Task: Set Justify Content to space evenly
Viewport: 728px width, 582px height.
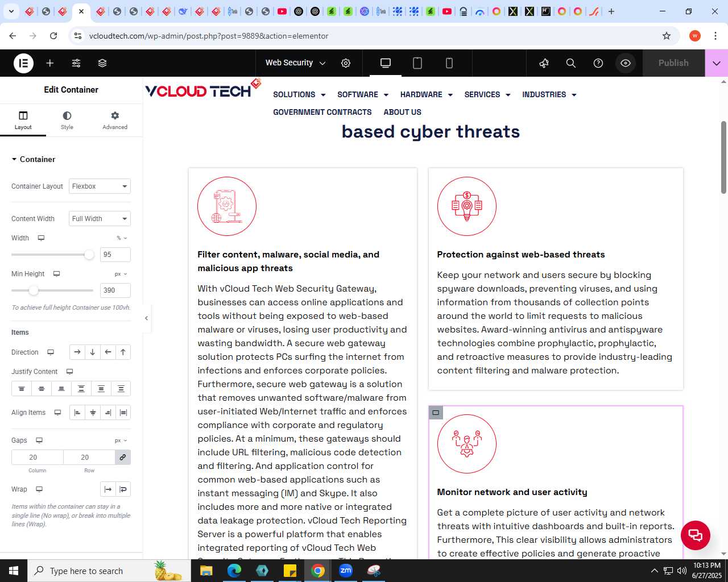Action: tap(121, 389)
